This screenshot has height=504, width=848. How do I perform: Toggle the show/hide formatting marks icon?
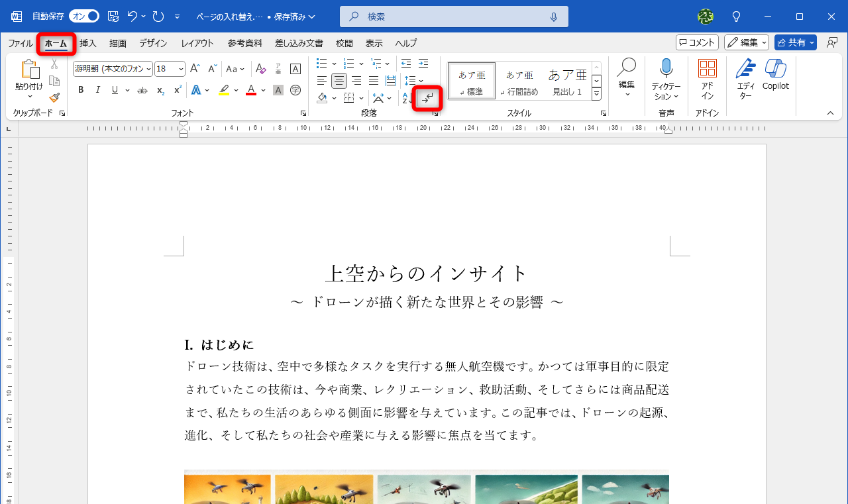point(427,98)
